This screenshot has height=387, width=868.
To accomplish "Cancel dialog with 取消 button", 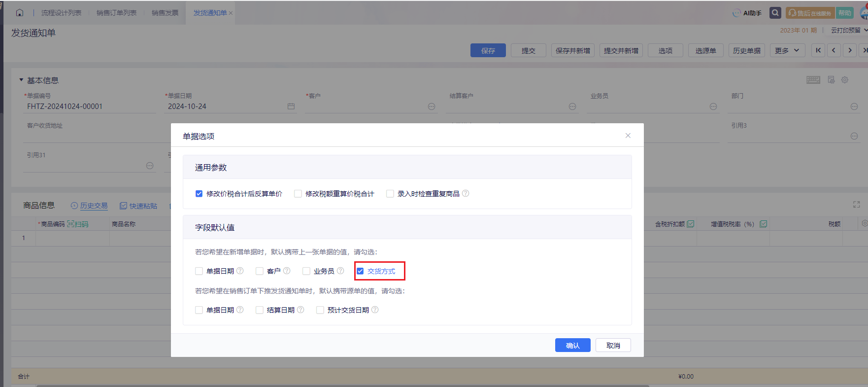I will point(613,346).
